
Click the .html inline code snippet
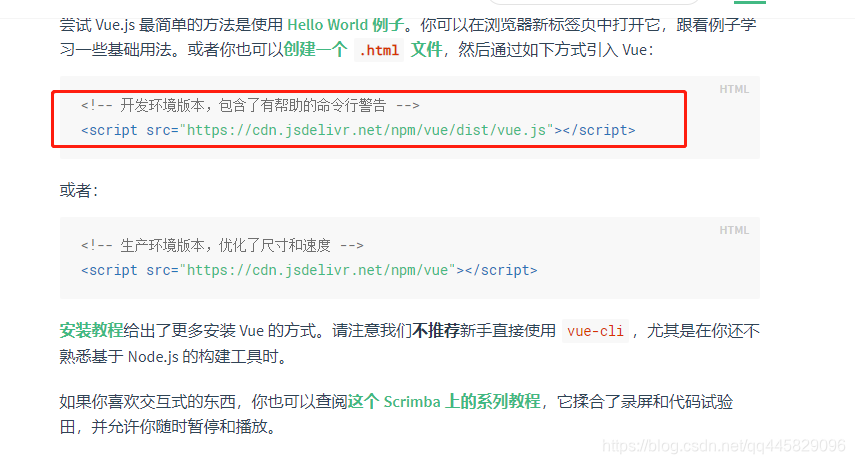click(x=379, y=50)
